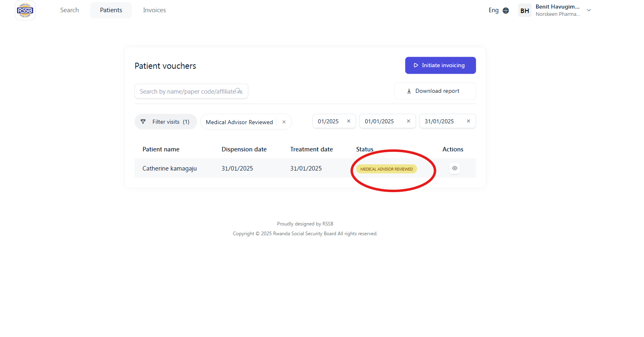The image size is (644, 337).
Task: Open the Filter visits (1) button
Action: pos(166,122)
